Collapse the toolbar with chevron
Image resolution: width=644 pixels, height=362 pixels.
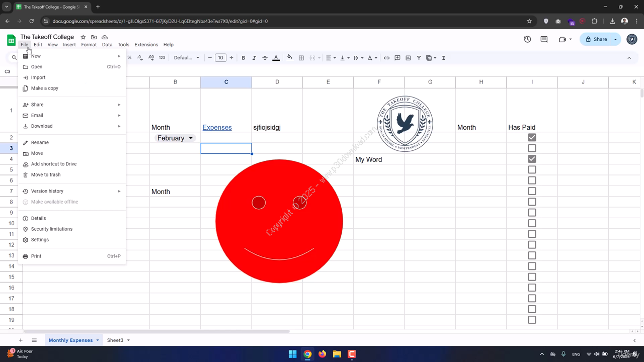tap(629, 58)
